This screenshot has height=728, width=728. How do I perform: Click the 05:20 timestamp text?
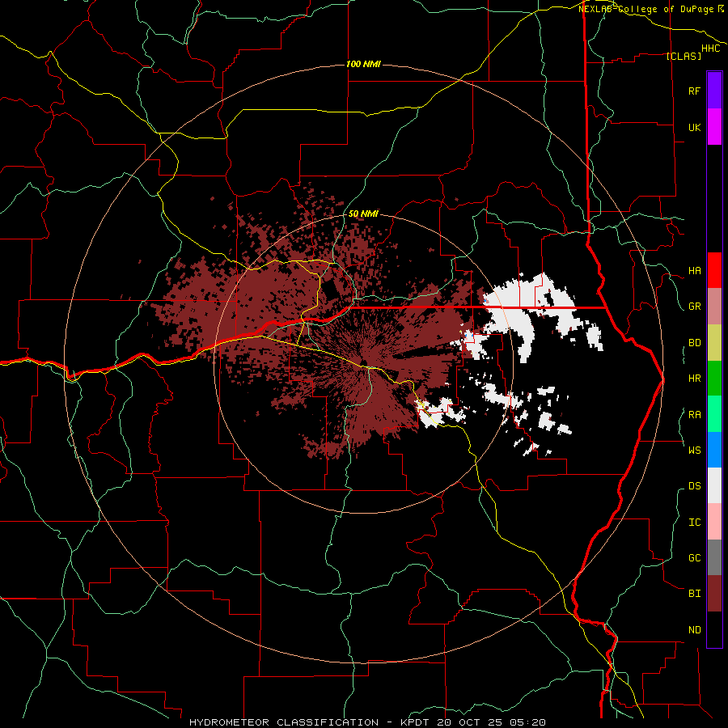(529, 722)
